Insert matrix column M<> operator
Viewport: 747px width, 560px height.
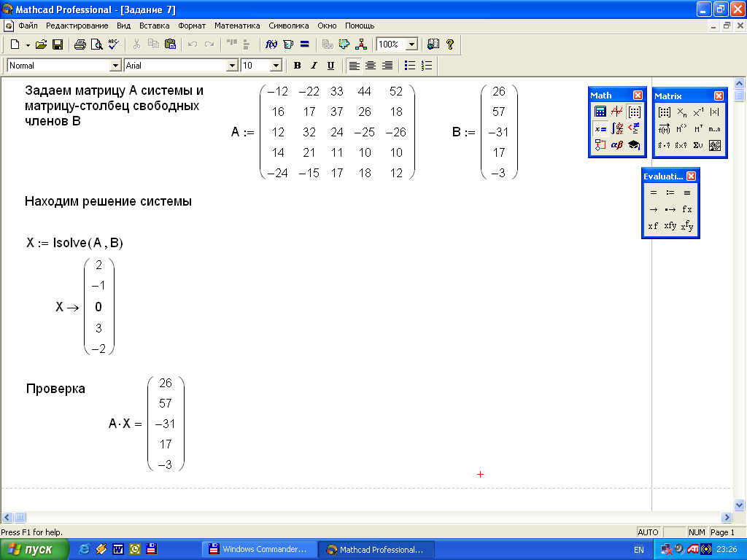[x=681, y=129]
